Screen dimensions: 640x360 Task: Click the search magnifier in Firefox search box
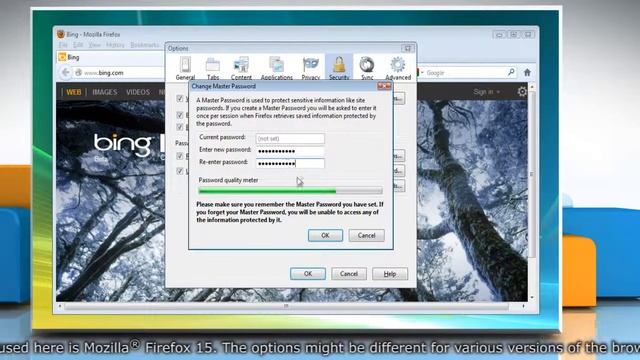(x=511, y=72)
